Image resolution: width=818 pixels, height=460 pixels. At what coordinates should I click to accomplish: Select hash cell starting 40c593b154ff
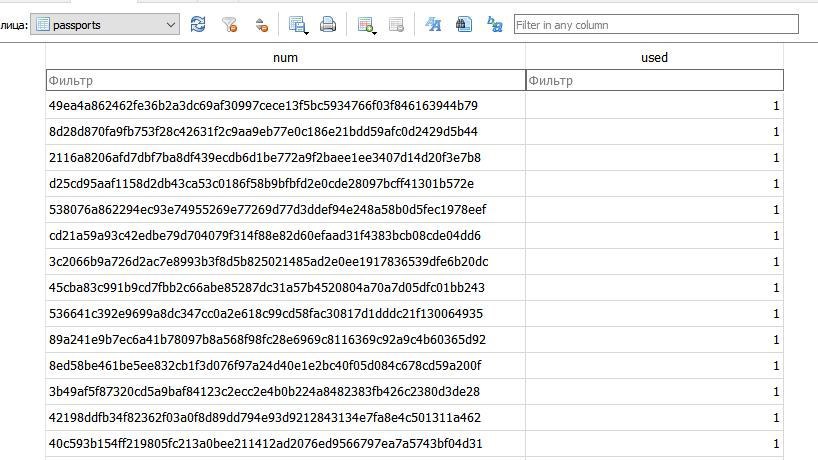coord(285,444)
